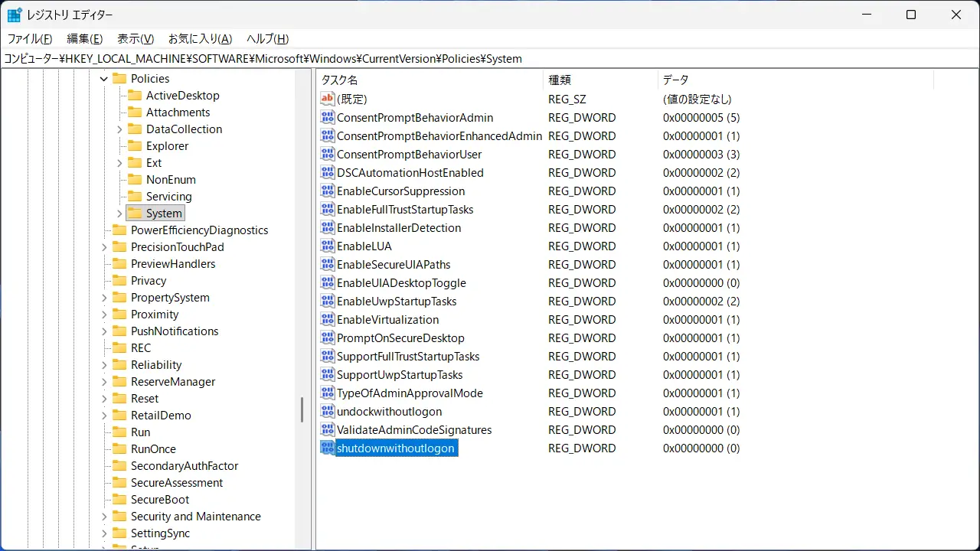Expand the PushNotifications key
This screenshot has height=551, width=980.
click(104, 331)
